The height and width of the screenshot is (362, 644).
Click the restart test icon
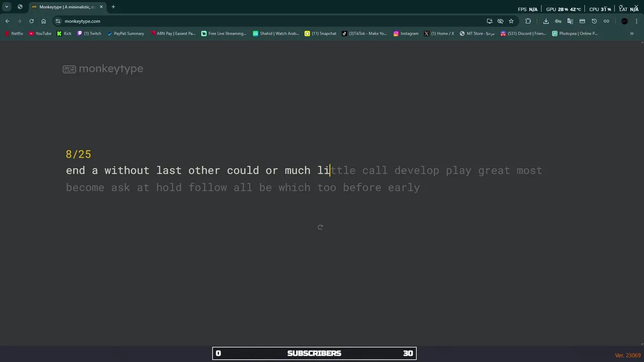click(320, 227)
